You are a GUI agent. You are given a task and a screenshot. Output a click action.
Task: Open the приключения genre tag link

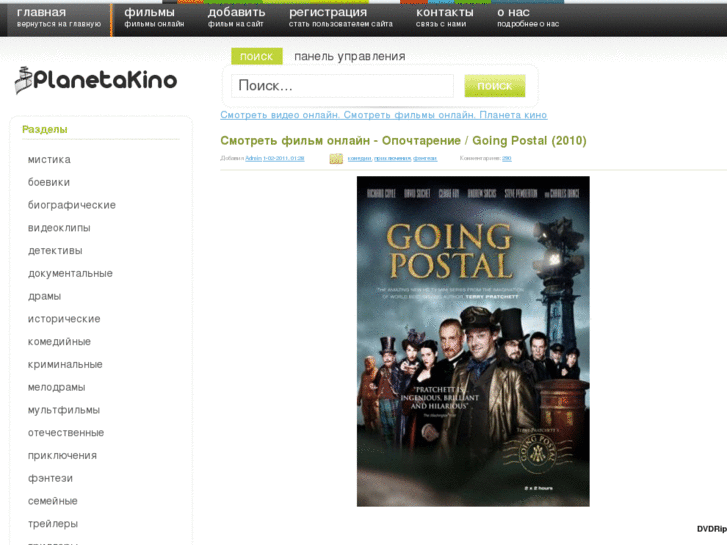392,159
